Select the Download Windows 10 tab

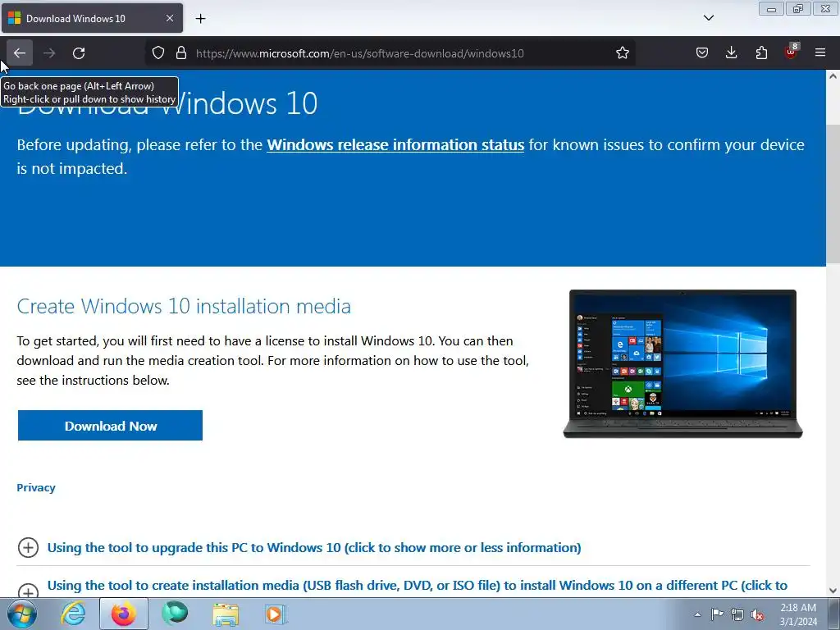(x=92, y=18)
